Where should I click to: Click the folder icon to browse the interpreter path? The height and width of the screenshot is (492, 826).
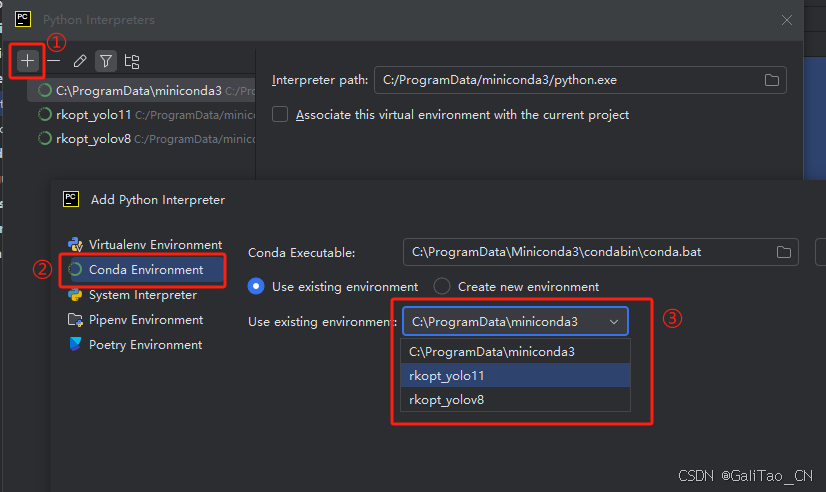point(772,80)
